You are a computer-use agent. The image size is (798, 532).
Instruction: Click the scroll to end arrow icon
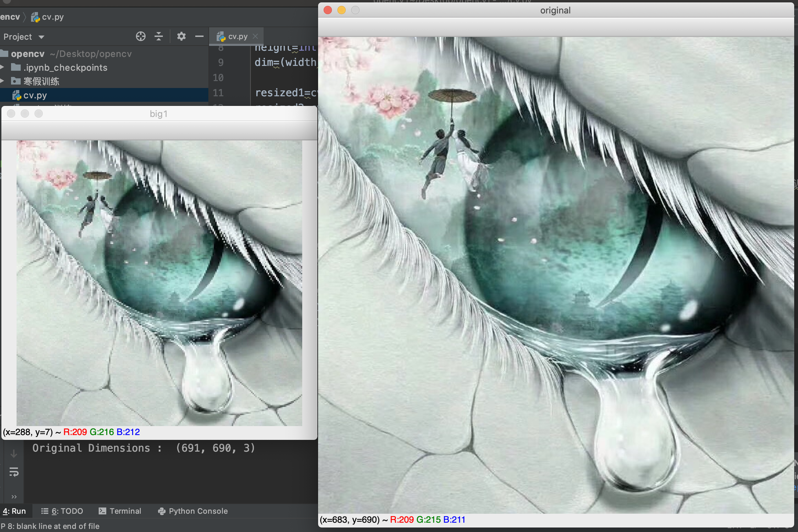pyautogui.click(x=14, y=454)
